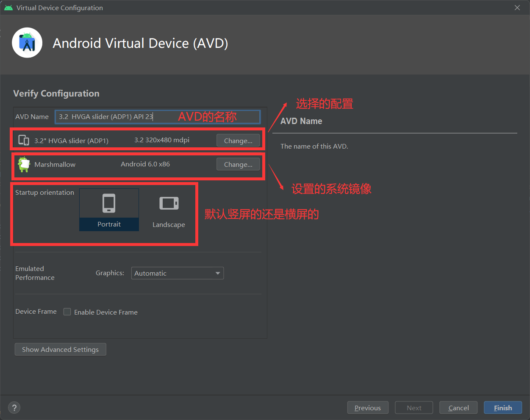The width and height of the screenshot is (530, 420).
Task: Open the Graphics Automatic dropdown
Action: (178, 273)
